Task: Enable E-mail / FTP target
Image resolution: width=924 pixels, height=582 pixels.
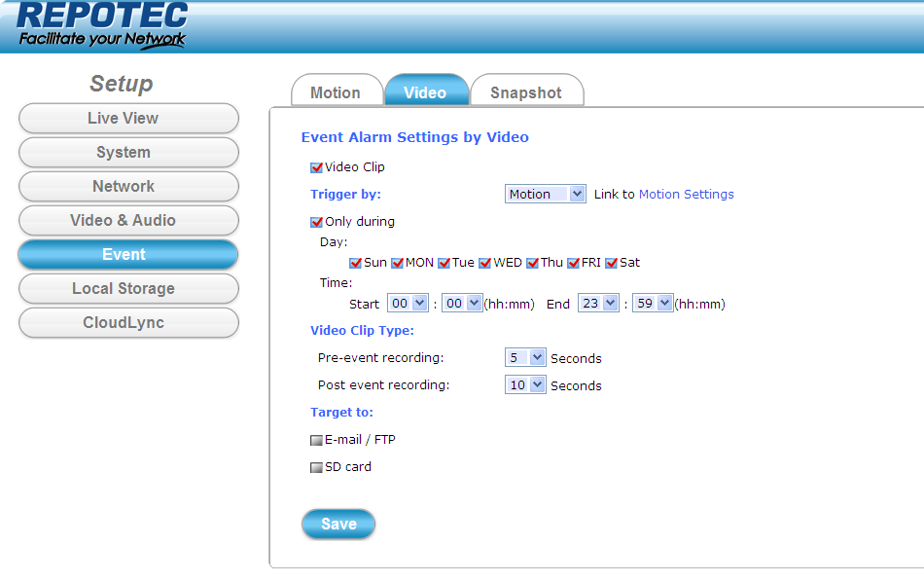Action: click(x=316, y=440)
